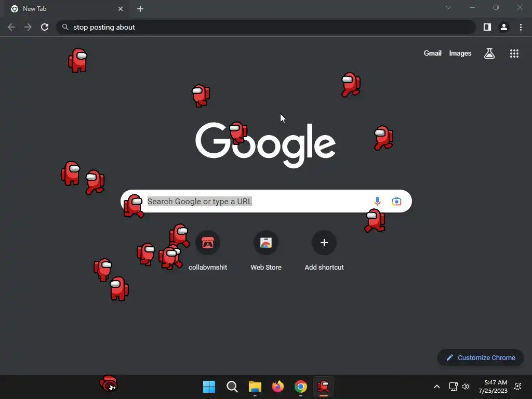The image size is (532, 399).
Task: Select the red crewmate app in taskbar
Action: (323, 387)
